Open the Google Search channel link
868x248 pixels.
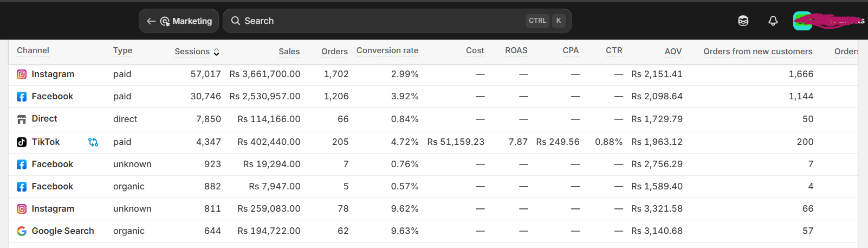coord(63,231)
